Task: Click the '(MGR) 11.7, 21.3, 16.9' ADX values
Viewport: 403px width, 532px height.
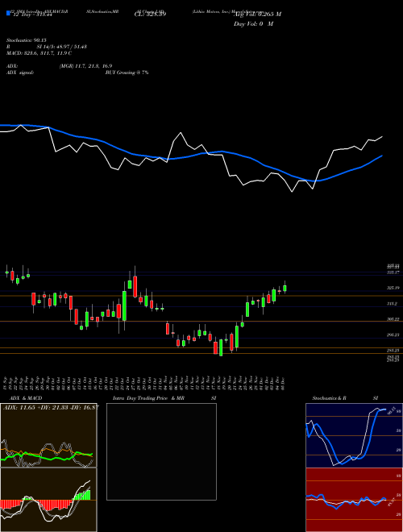Action: [85, 66]
